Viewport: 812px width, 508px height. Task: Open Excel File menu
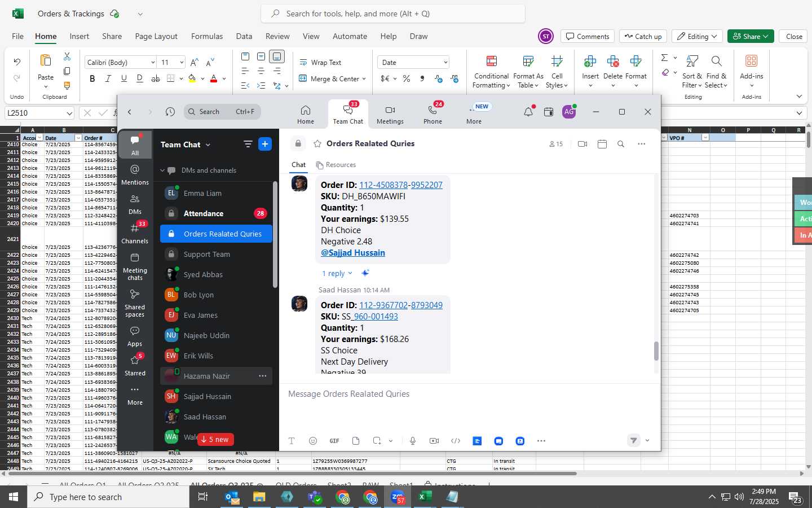pos(17,36)
